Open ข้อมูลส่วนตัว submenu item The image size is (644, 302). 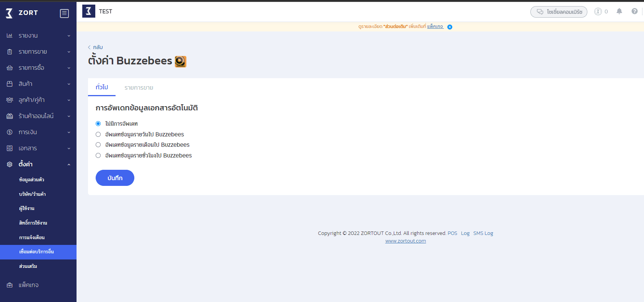tap(32, 180)
